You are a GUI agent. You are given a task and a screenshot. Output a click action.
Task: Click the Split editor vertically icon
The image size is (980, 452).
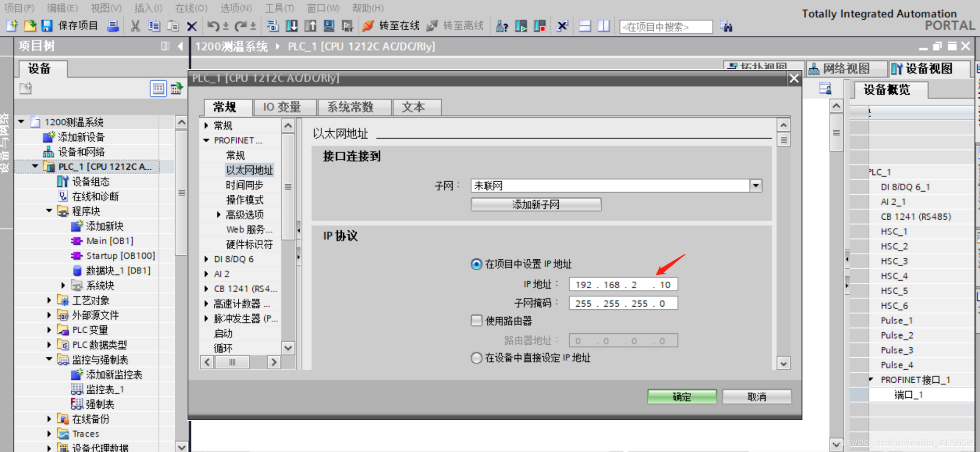tap(603, 26)
